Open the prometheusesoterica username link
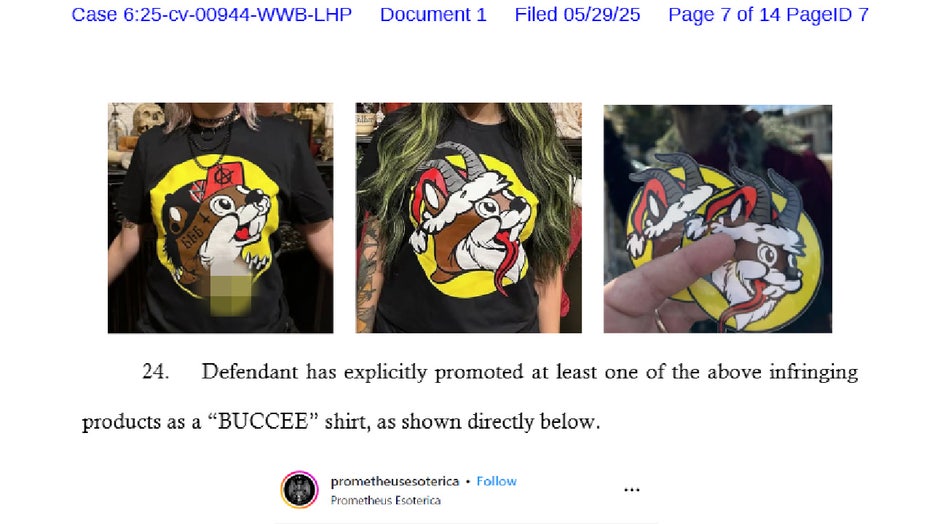Screen dimensions: 932x524 point(395,481)
